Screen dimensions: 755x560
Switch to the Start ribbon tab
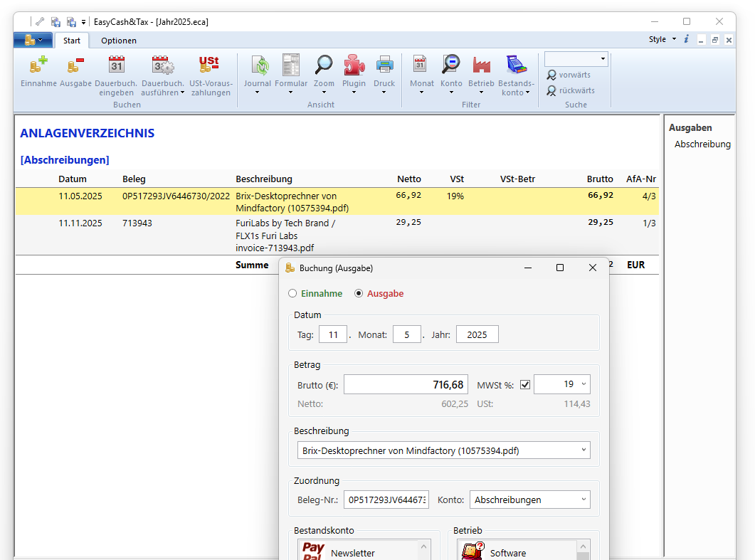point(71,41)
